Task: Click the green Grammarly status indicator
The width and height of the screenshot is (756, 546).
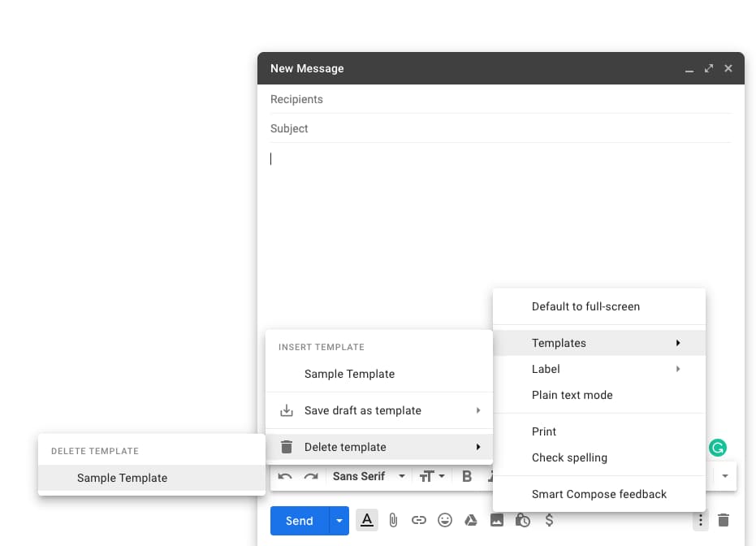Action: point(718,447)
